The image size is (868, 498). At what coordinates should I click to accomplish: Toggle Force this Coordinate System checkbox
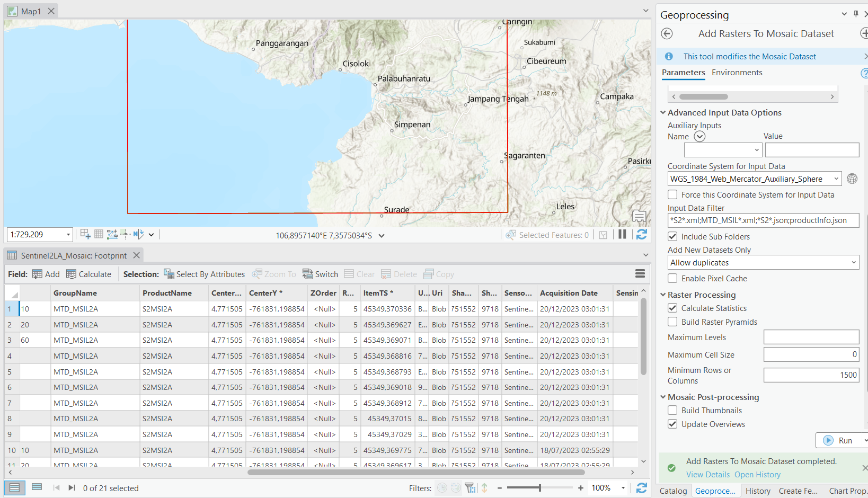672,195
